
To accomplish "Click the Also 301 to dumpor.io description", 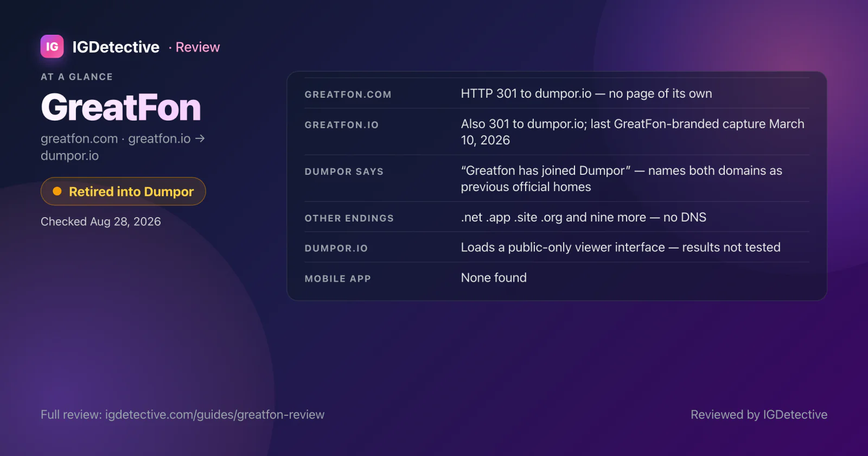I will click(633, 132).
